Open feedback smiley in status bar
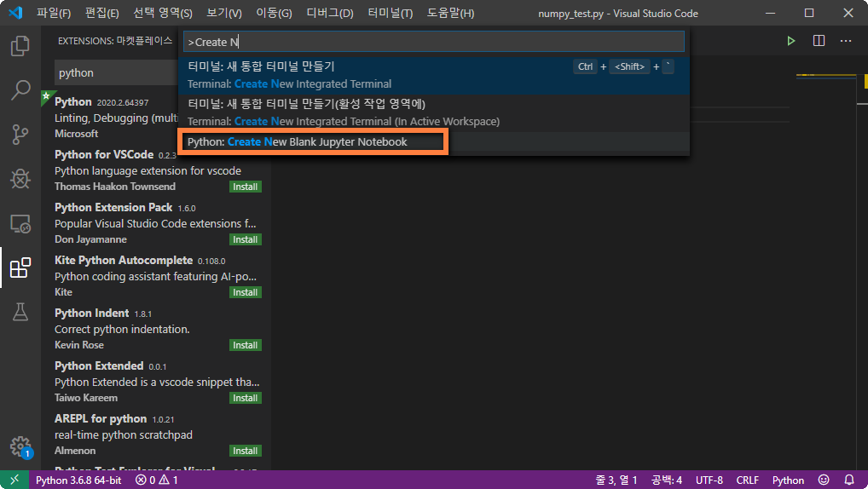 point(824,480)
